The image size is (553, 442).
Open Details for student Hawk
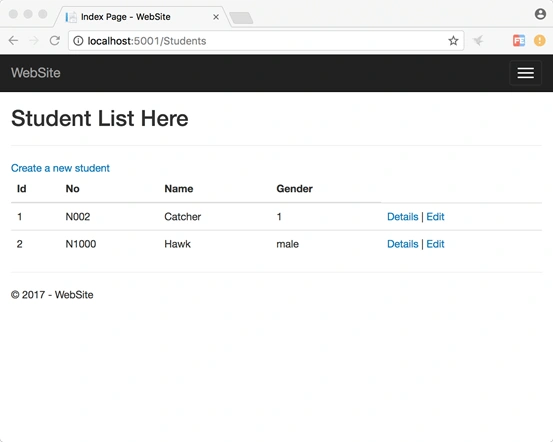pyautogui.click(x=402, y=244)
